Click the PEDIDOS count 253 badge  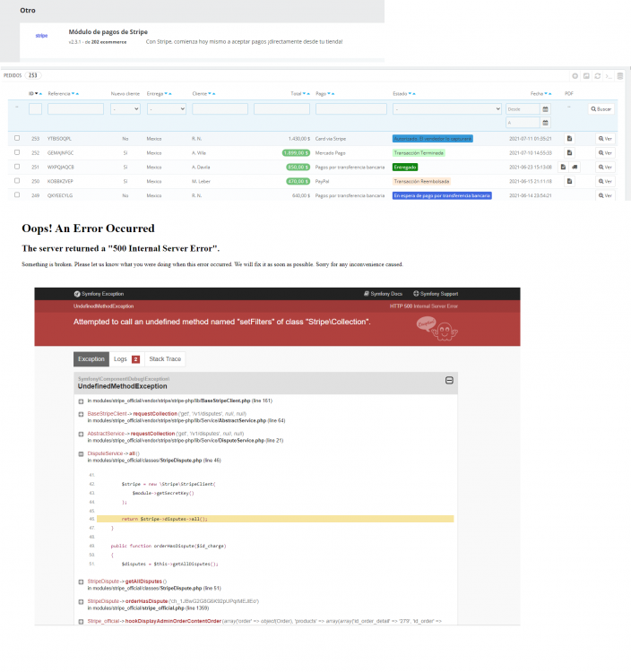(32, 75)
